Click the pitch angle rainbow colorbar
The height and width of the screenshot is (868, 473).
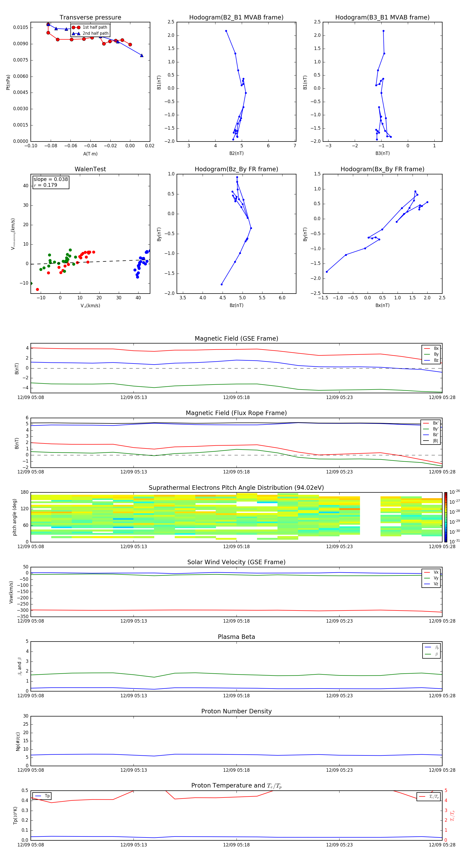point(445,517)
